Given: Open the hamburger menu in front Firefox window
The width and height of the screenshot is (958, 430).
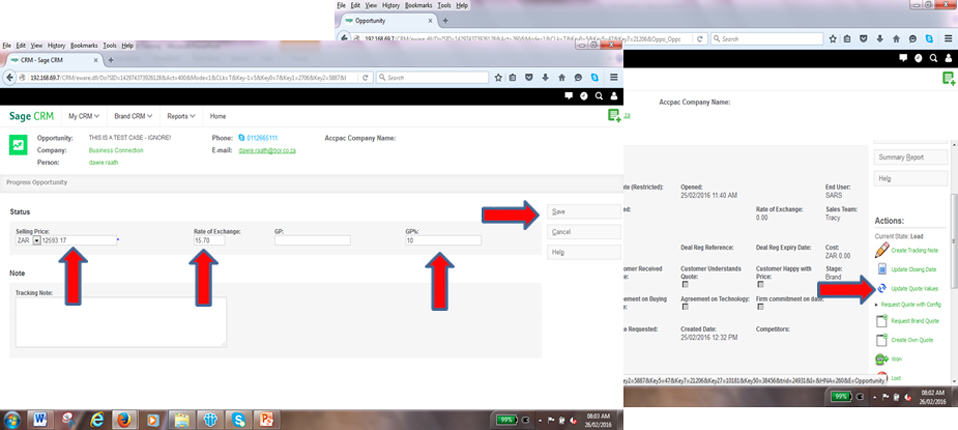Looking at the screenshot, I should [x=614, y=78].
